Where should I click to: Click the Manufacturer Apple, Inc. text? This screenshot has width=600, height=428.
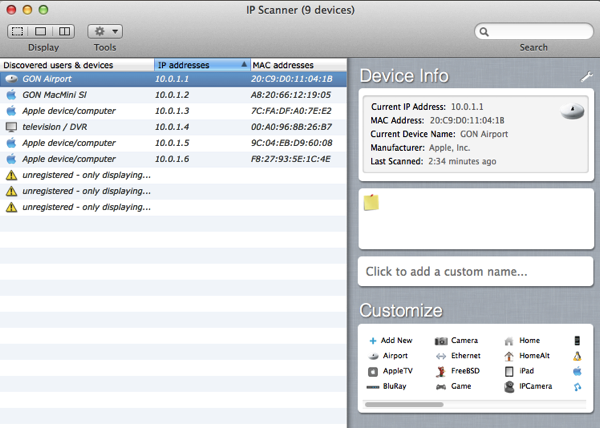tap(450, 148)
